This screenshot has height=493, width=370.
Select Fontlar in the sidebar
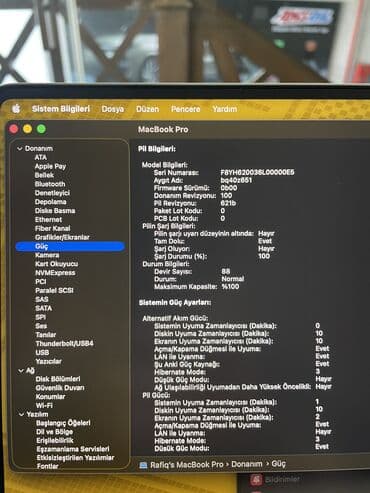pos(47,466)
